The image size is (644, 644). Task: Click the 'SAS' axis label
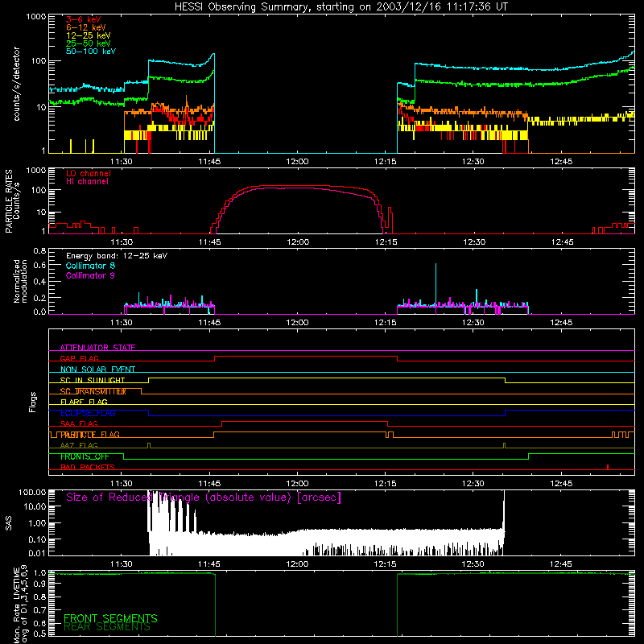coord(8,522)
